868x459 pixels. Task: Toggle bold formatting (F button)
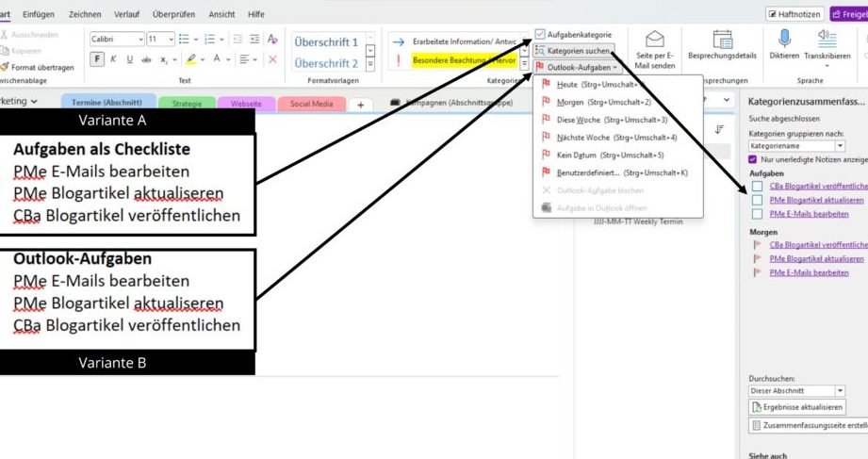coord(97,59)
